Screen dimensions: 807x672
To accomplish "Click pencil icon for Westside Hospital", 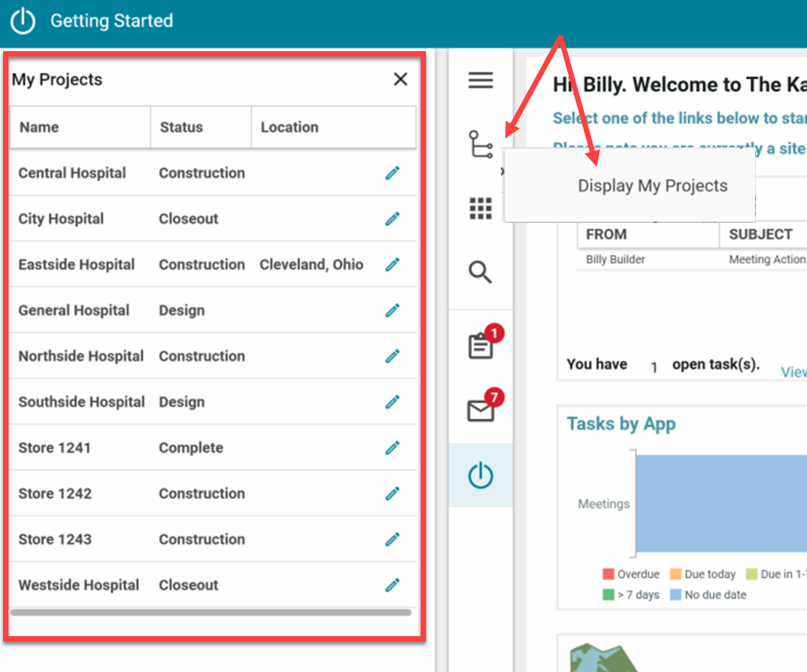I will click(392, 586).
